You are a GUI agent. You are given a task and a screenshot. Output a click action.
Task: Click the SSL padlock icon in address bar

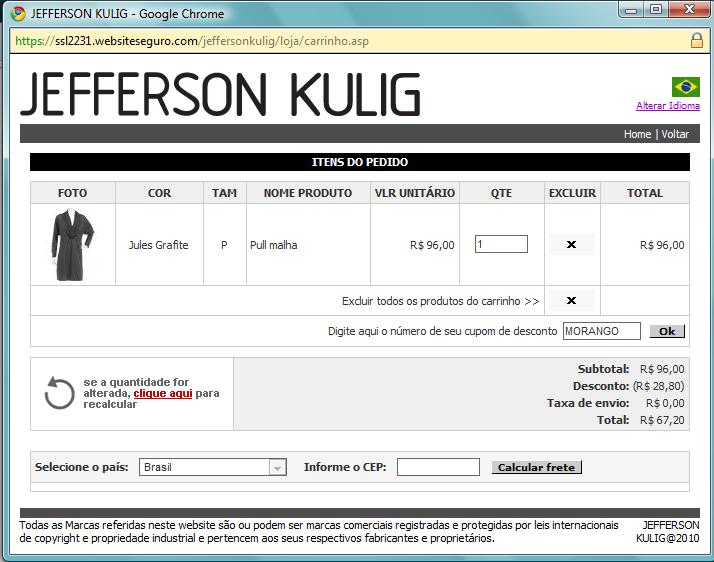tap(697, 41)
